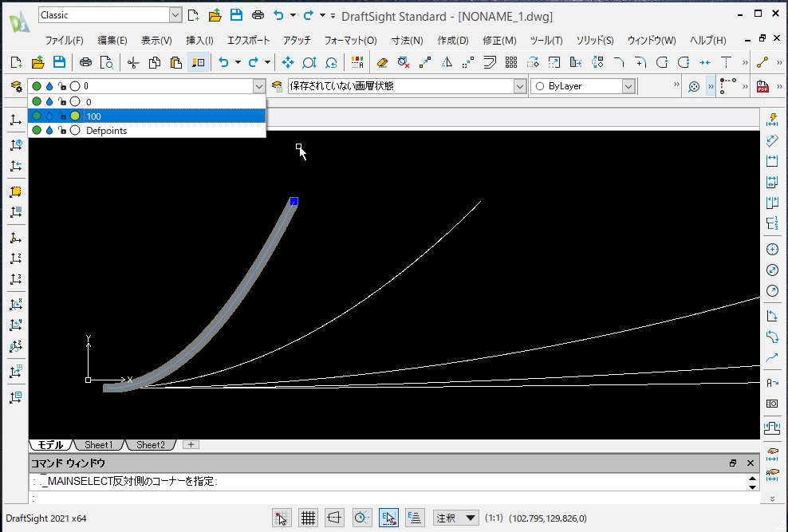Viewport: 788px width, 532px height.
Task: Toggle visibility of layer 100
Action: tap(37, 116)
